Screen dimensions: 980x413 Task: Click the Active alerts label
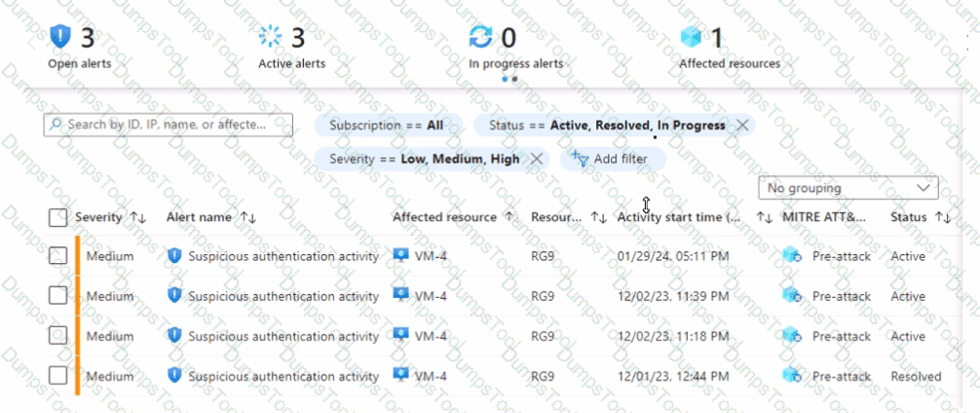point(292,63)
